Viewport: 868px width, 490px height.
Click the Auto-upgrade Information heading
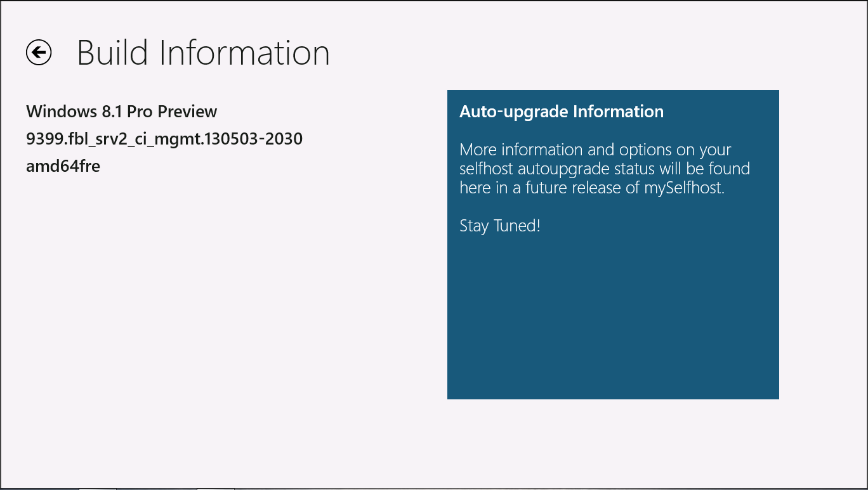click(x=561, y=112)
